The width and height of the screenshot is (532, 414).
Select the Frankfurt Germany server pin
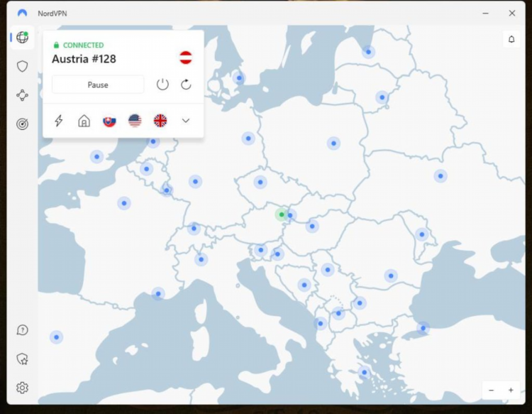pyautogui.click(x=196, y=181)
